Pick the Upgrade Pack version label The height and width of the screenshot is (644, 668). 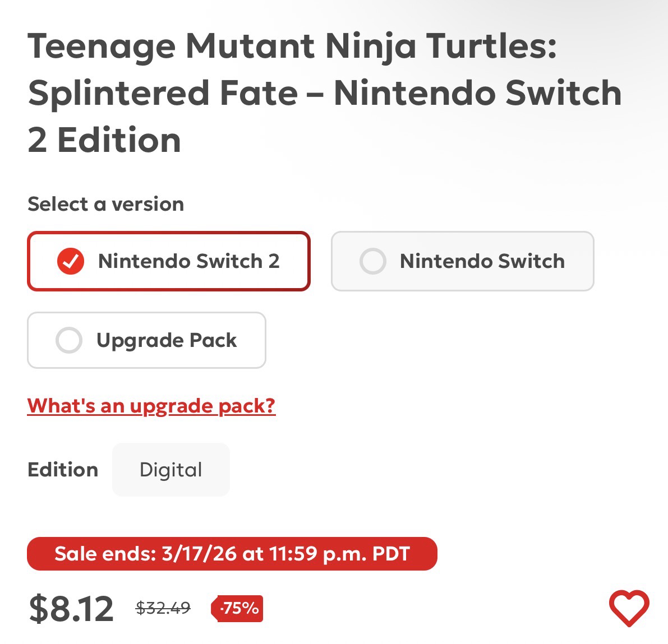coord(167,340)
